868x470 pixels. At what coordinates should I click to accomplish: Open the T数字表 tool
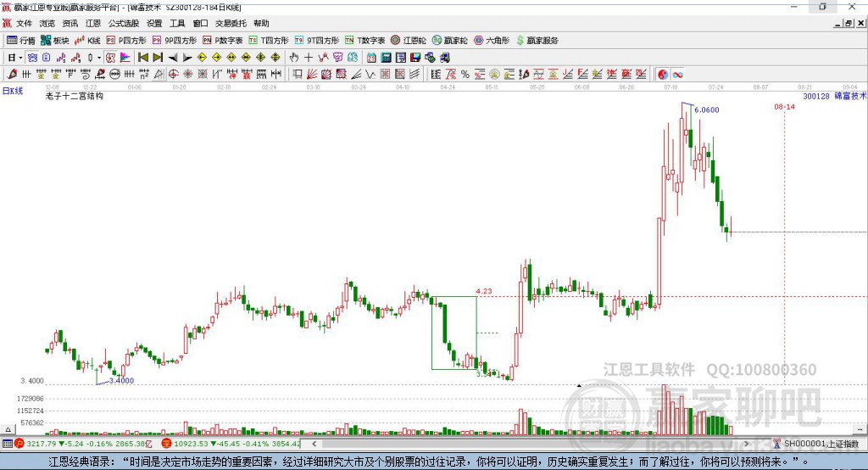pyautogui.click(x=364, y=41)
